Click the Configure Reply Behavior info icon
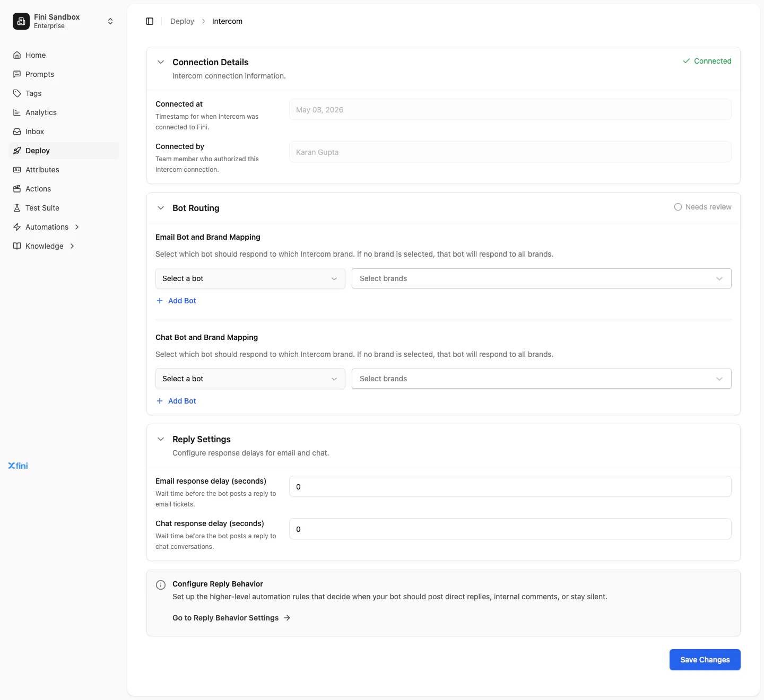This screenshot has width=764, height=700. coord(161,585)
